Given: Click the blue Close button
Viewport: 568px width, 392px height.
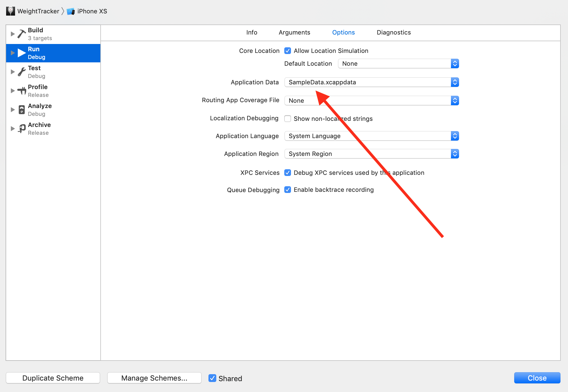Looking at the screenshot, I should pyautogui.click(x=537, y=378).
